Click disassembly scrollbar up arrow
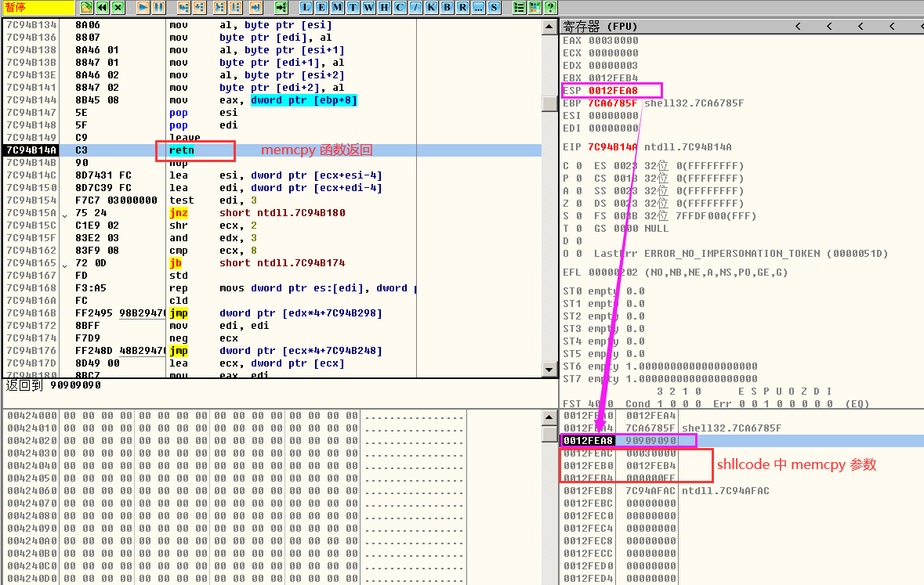 pyautogui.click(x=549, y=27)
